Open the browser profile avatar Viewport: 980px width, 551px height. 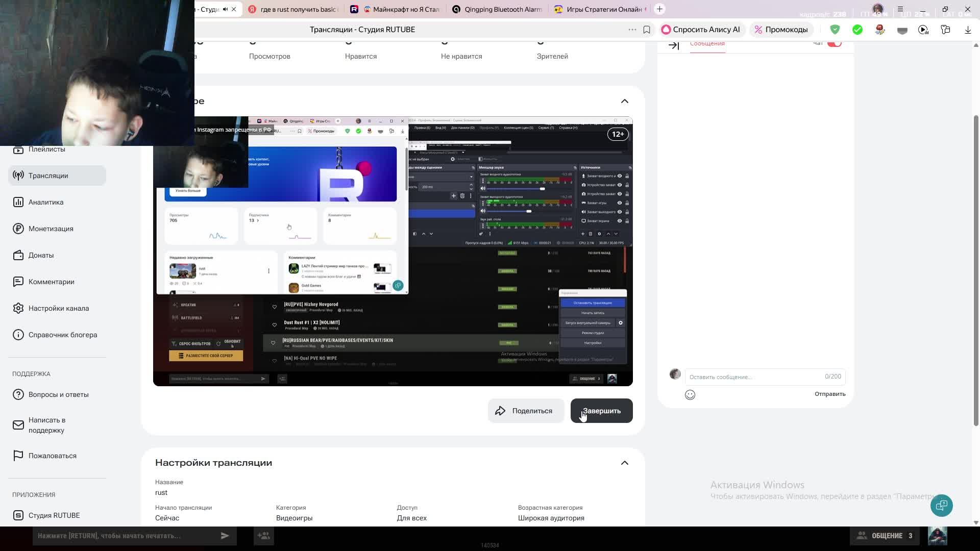(x=878, y=9)
